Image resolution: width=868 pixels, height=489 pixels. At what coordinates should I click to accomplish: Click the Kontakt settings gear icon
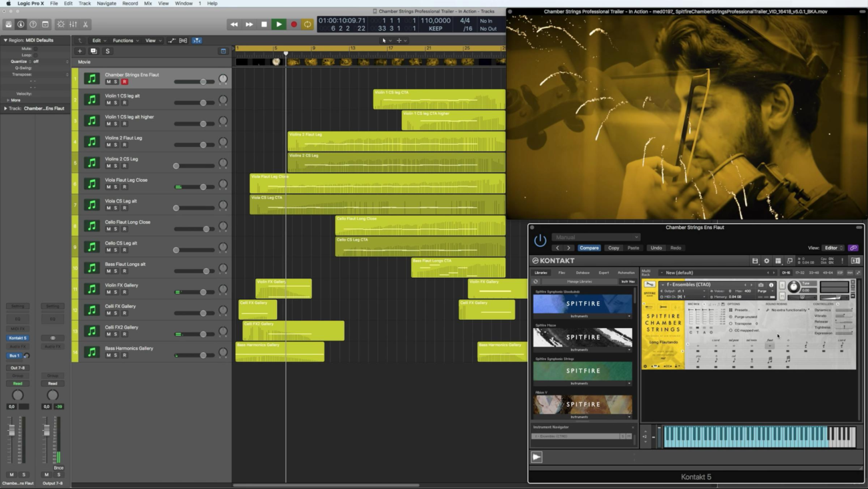pyautogui.click(x=767, y=261)
